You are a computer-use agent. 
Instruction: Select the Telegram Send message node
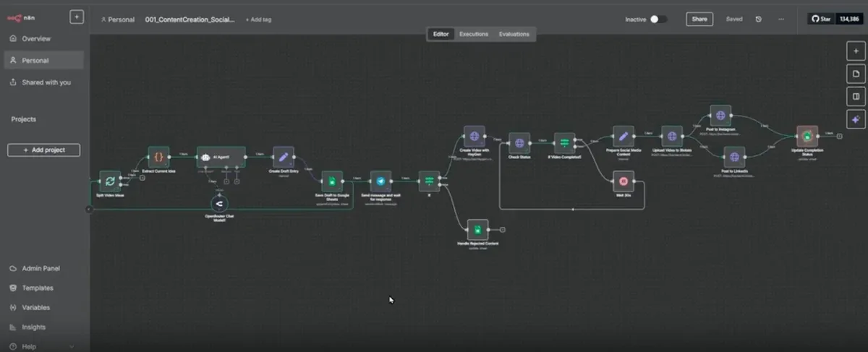click(380, 181)
